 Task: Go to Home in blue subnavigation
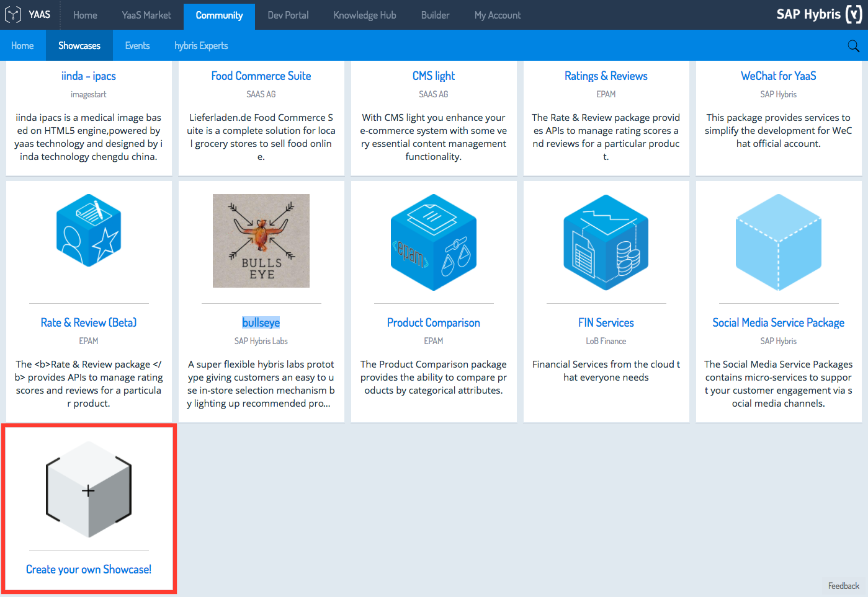(22, 46)
